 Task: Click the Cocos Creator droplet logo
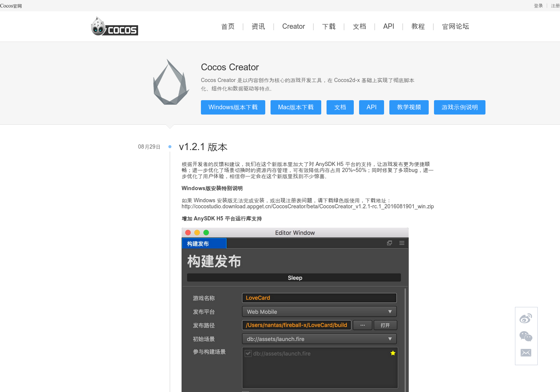(x=171, y=82)
